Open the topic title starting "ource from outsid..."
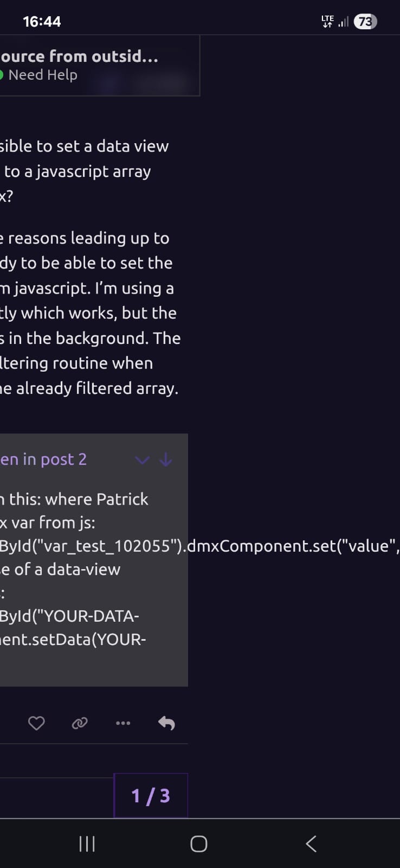Image resolution: width=400 pixels, height=868 pixels. pyautogui.click(x=79, y=56)
